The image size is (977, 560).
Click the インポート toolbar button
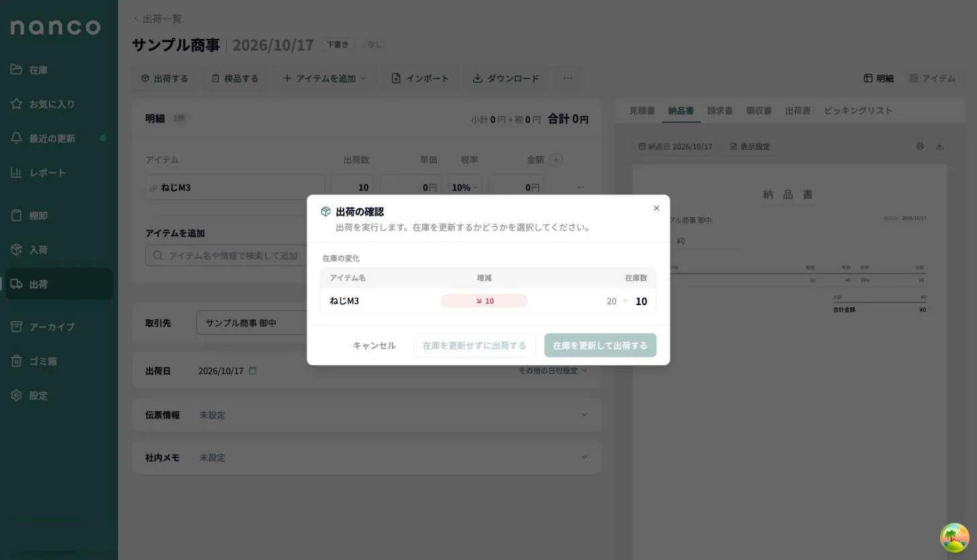click(420, 78)
